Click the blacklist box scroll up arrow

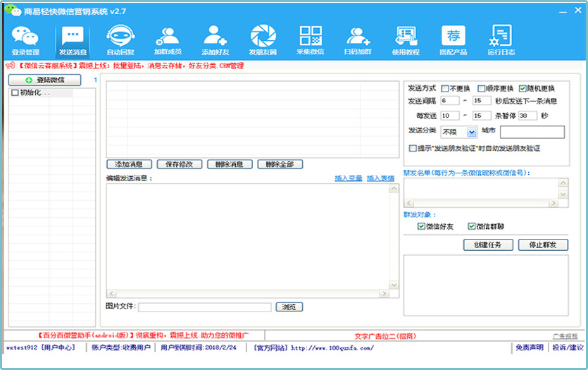pyautogui.click(x=563, y=183)
